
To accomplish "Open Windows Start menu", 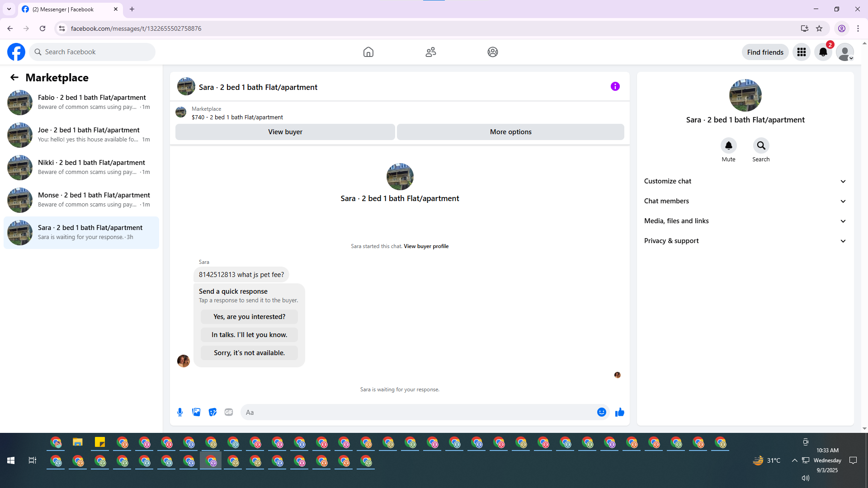I will 11,460.
